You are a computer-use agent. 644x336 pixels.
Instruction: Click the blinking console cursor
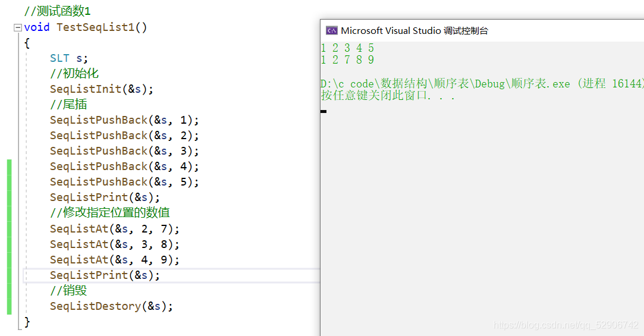(323, 111)
